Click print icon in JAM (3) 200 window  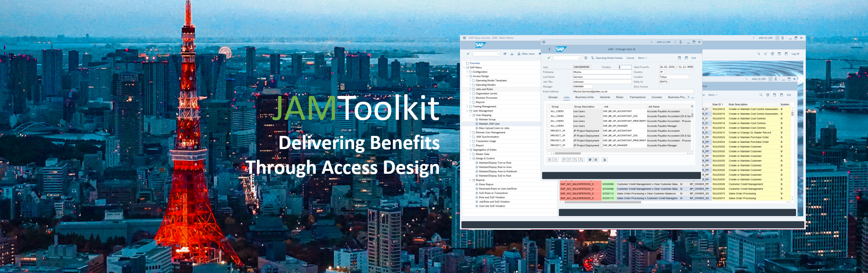pyautogui.click(x=768, y=95)
